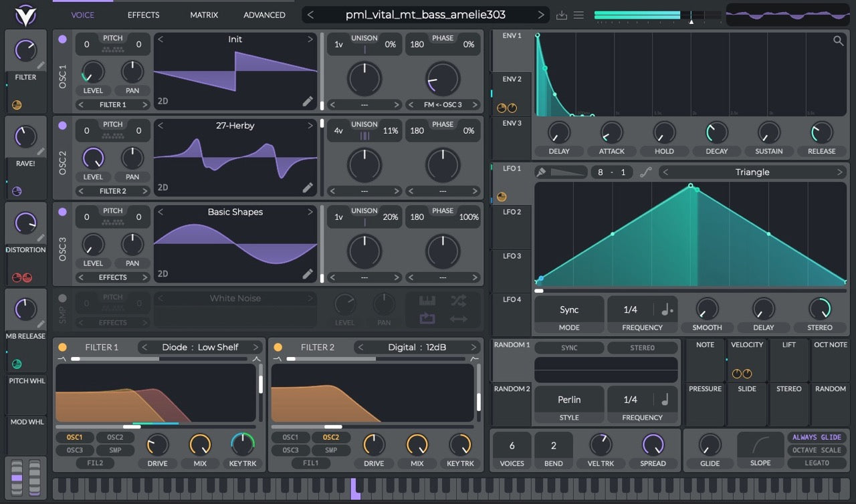
Task: Open the LFO Sync MODE selector
Action: 569,316
